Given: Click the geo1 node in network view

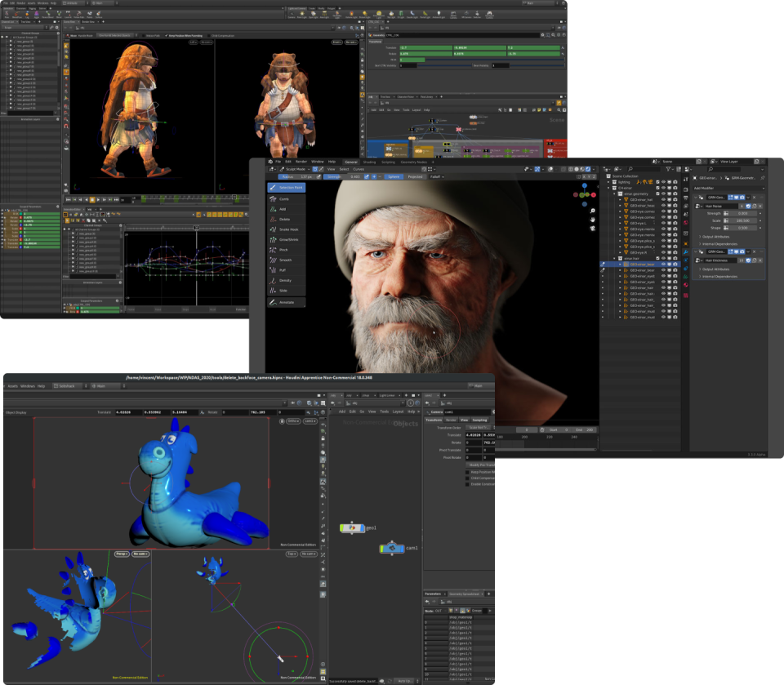Looking at the screenshot, I should click(352, 528).
